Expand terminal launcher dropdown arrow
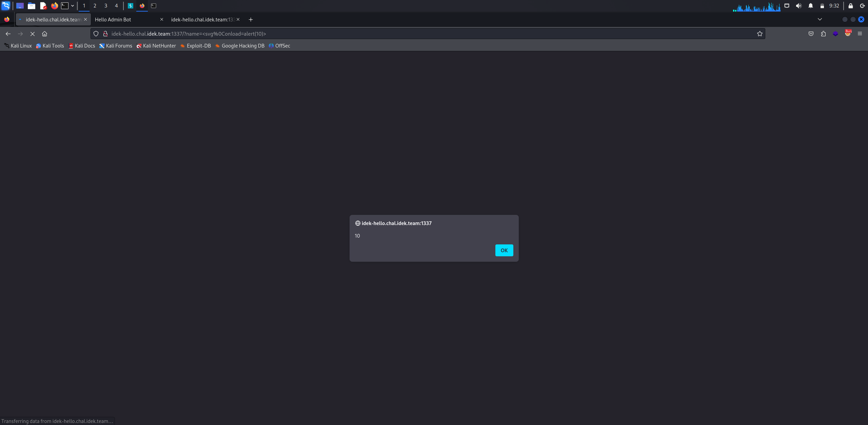The image size is (868, 425). click(x=72, y=6)
